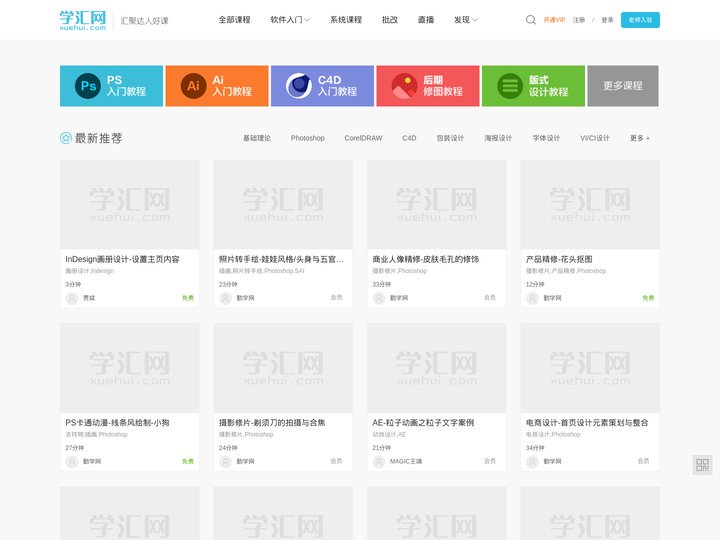This screenshot has width=720, height=540.
Task: Click the red photo retouch icon
Action: coord(404,86)
